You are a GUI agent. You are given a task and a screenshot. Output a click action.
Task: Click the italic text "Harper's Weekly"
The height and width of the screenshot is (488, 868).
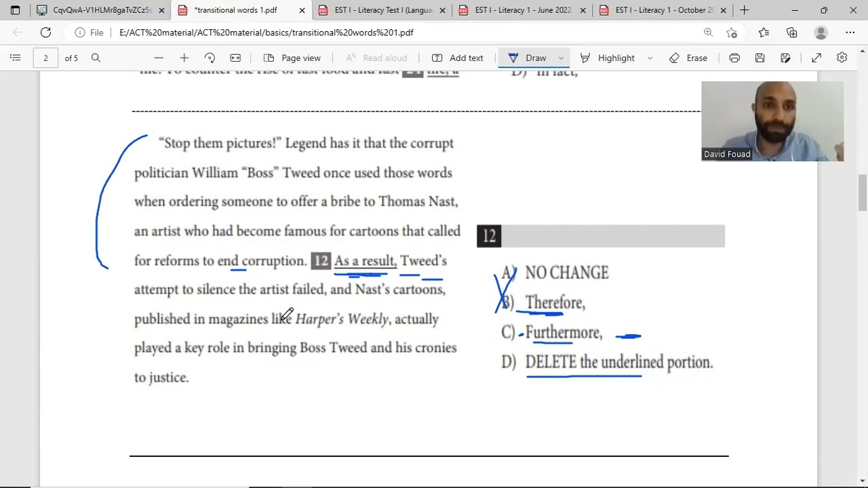342,319
